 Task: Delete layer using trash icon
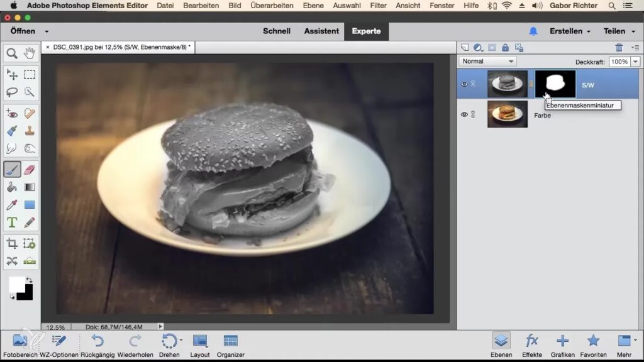tap(619, 48)
